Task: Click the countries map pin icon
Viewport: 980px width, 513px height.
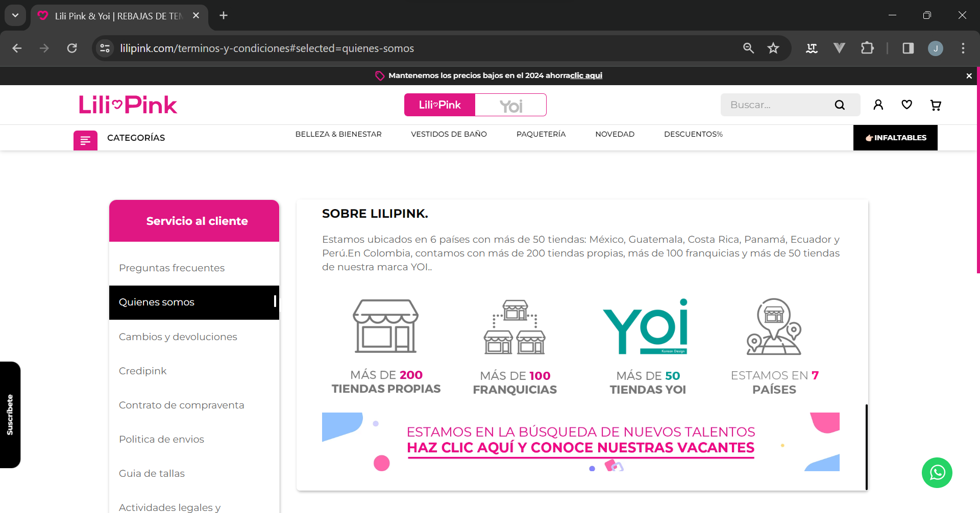Action: pyautogui.click(x=774, y=326)
